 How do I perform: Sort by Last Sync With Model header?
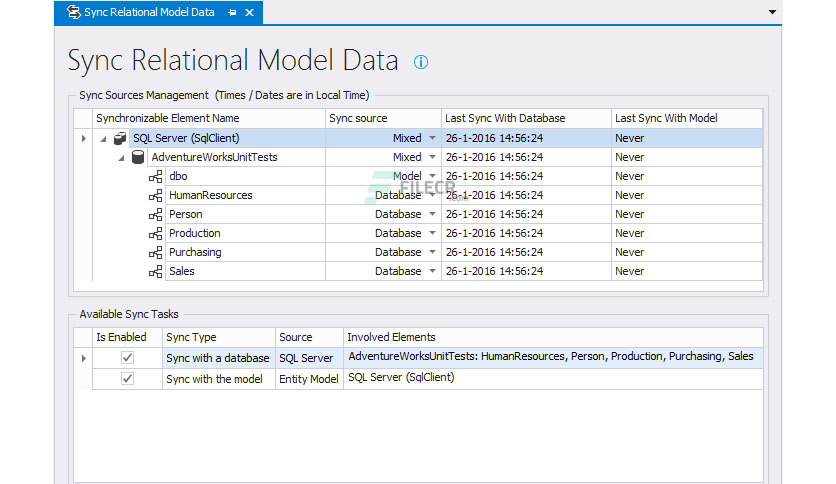coord(687,118)
